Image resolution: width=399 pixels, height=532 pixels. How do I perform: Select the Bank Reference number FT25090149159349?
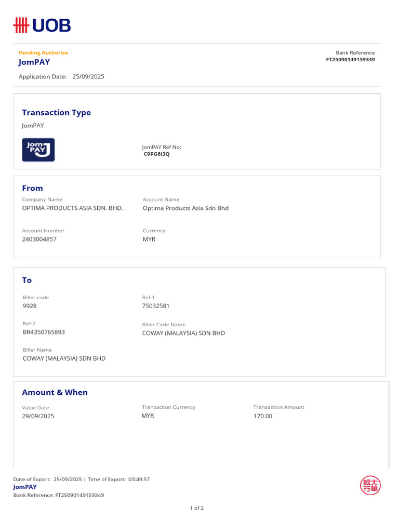click(351, 60)
